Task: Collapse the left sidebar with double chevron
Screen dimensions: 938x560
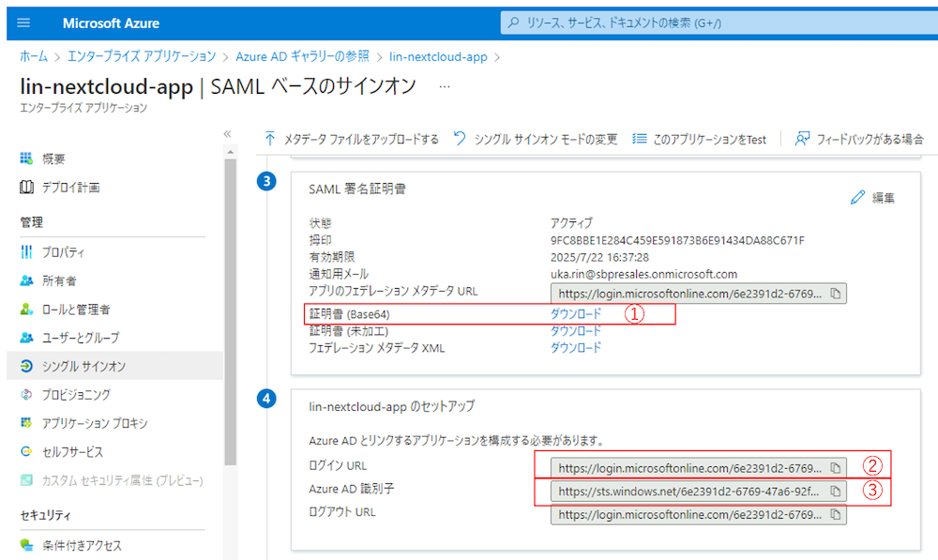Action: [x=227, y=134]
